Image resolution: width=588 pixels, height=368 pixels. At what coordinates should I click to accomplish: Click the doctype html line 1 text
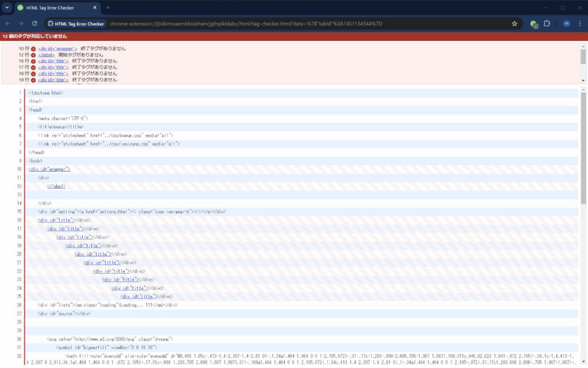point(46,93)
